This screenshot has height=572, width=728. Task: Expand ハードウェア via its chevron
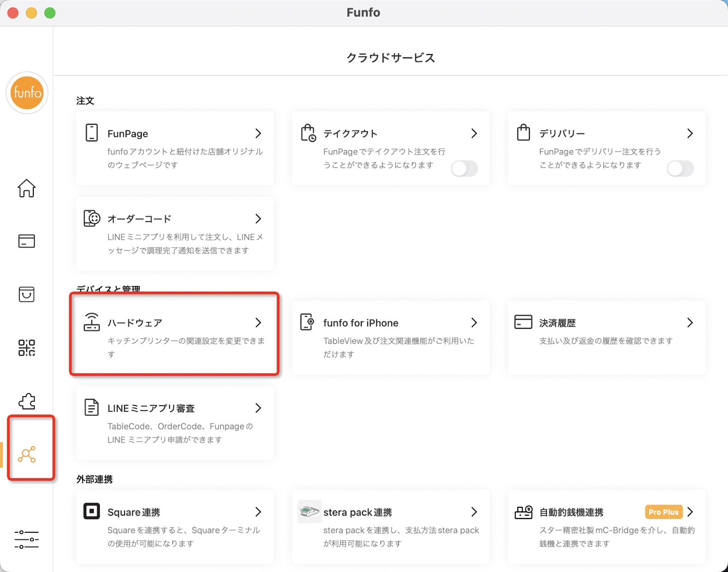coord(258,323)
